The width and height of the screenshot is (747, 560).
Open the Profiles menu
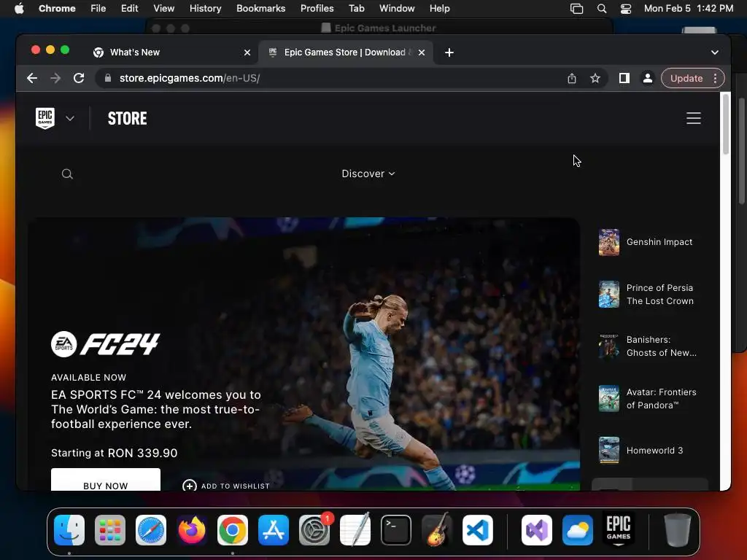[317, 8]
